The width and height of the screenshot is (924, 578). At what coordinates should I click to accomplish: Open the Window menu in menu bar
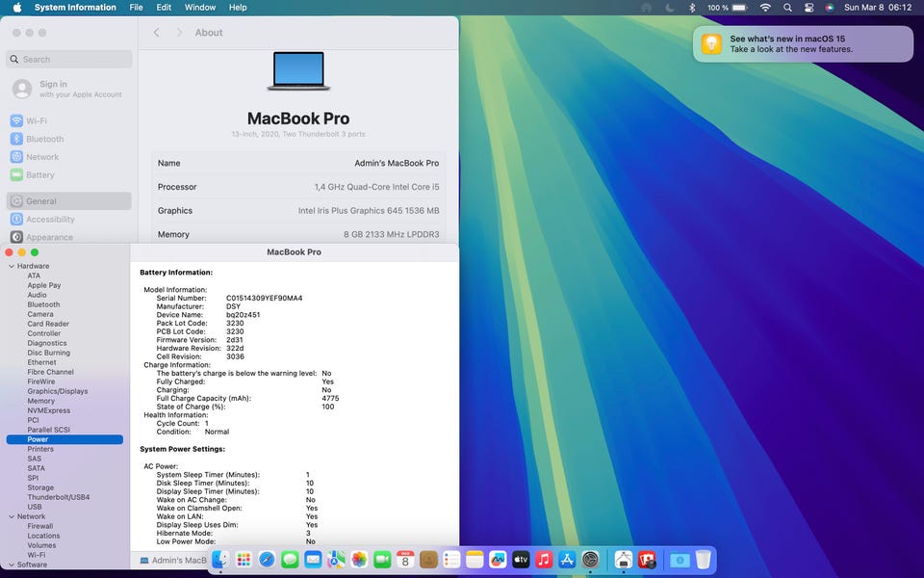click(x=200, y=8)
